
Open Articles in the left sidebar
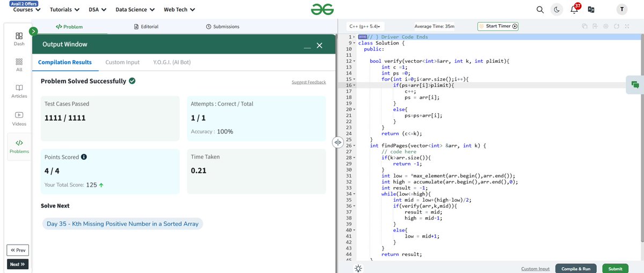pyautogui.click(x=19, y=91)
